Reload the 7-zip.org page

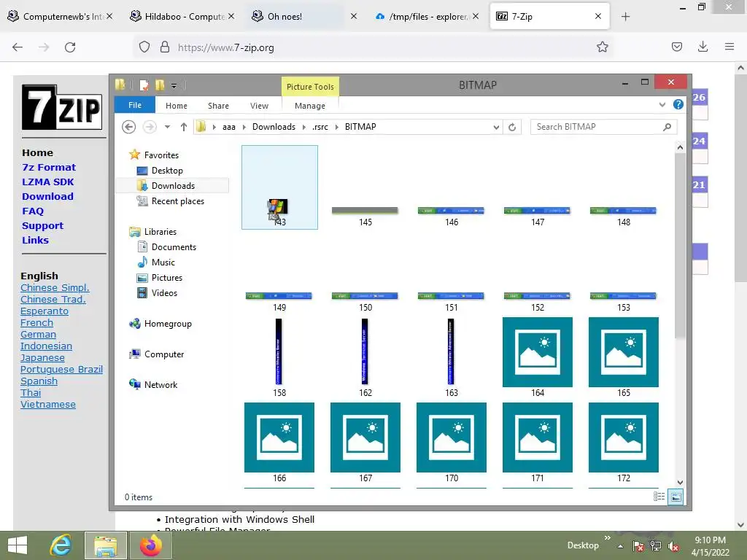70,47
